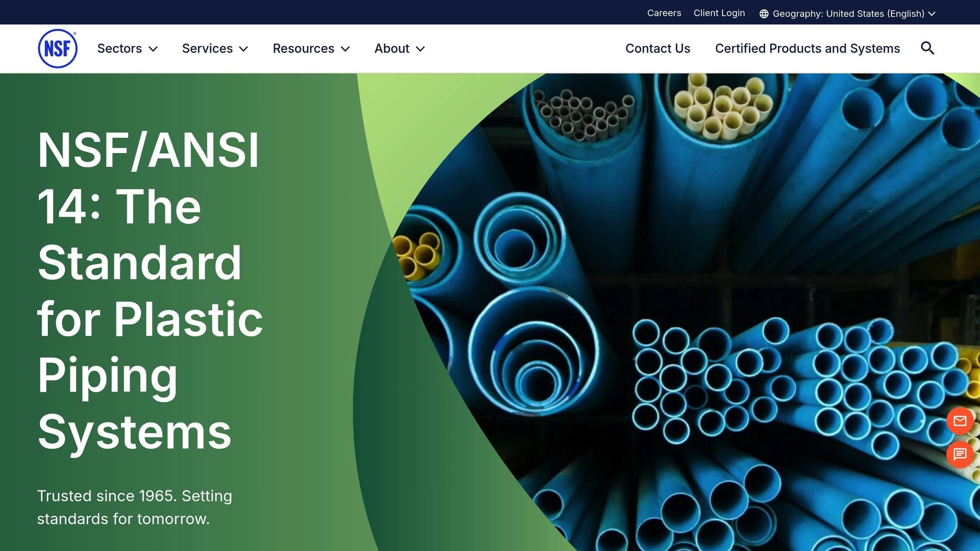This screenshot has height=551, width=980.
Task: Open the Resources dropdown arrow
Action: 345,49
